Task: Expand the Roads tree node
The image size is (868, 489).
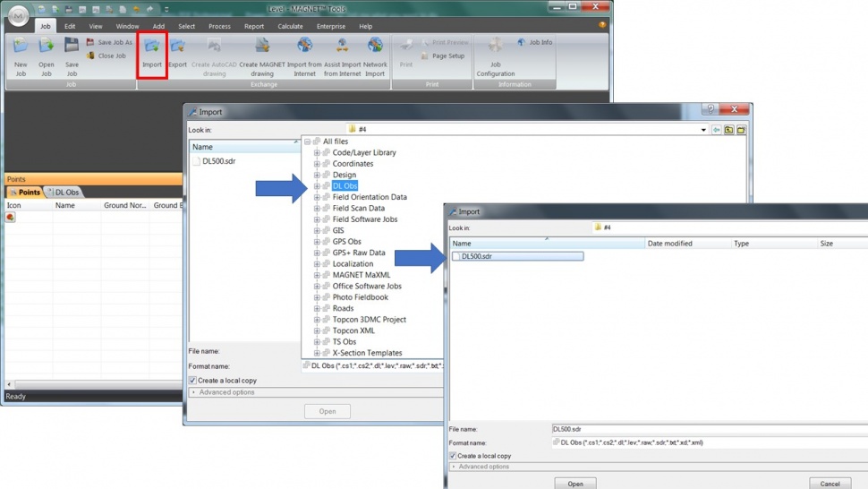Action: click(x=317, y=308)
